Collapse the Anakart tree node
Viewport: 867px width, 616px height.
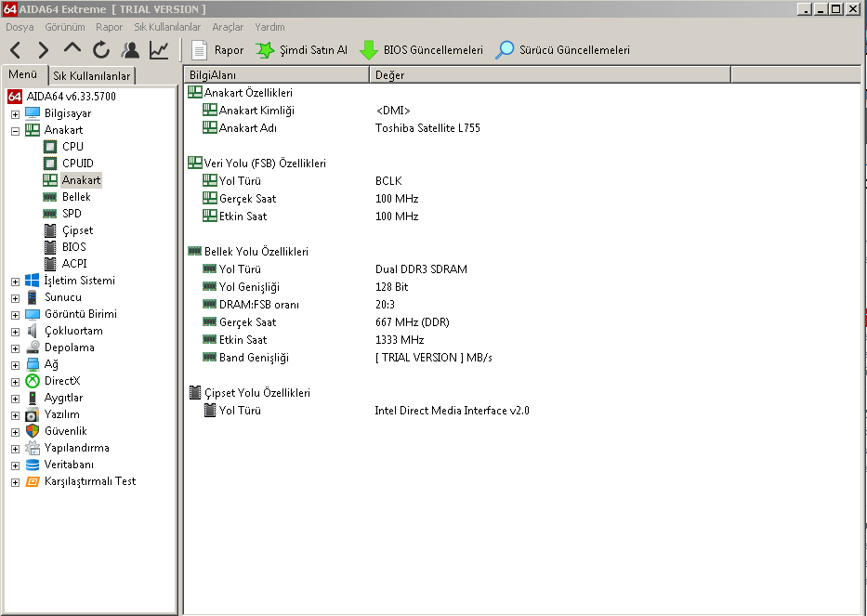(15, 131)
